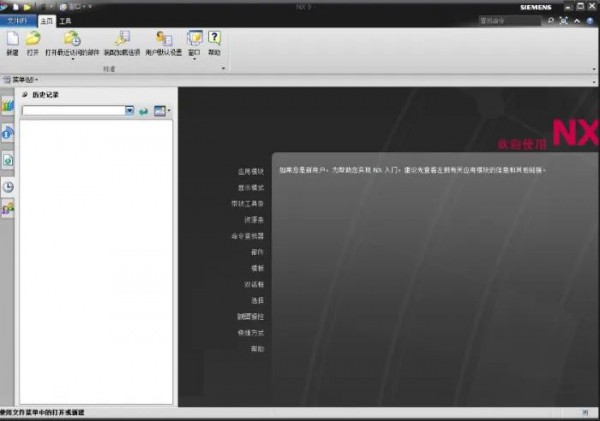Toggle full screen mode icon

coord(564,21)
